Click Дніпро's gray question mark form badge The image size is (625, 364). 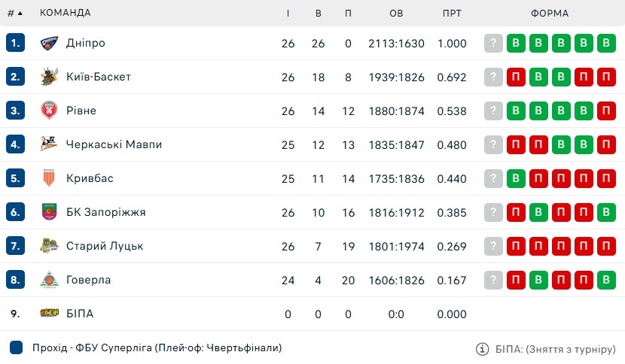tap(493, 43)
